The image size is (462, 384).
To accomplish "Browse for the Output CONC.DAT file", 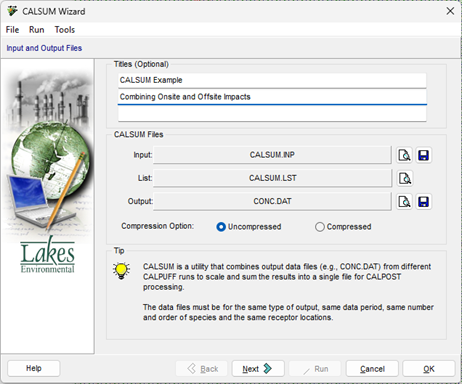I will (404, 202).
